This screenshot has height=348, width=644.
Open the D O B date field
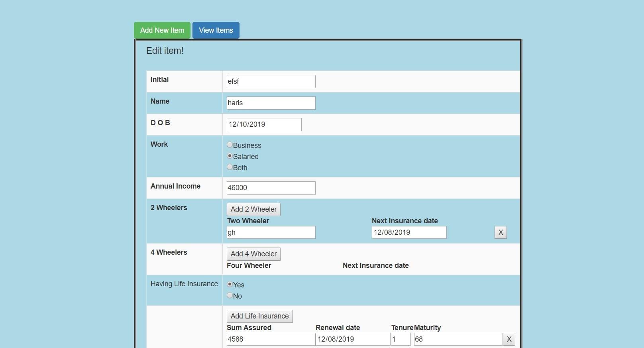coord(264,124)
